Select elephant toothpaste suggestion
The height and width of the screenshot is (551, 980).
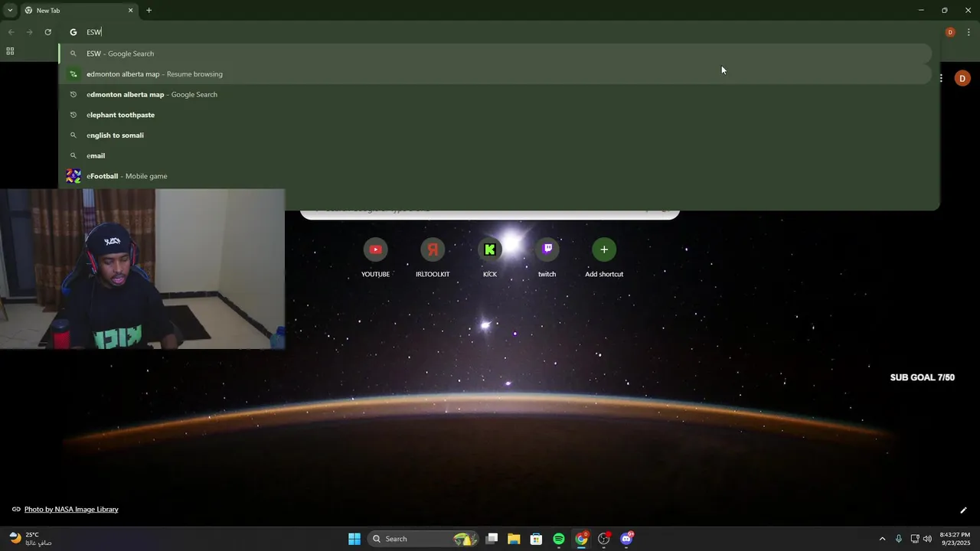pos(495,115)
